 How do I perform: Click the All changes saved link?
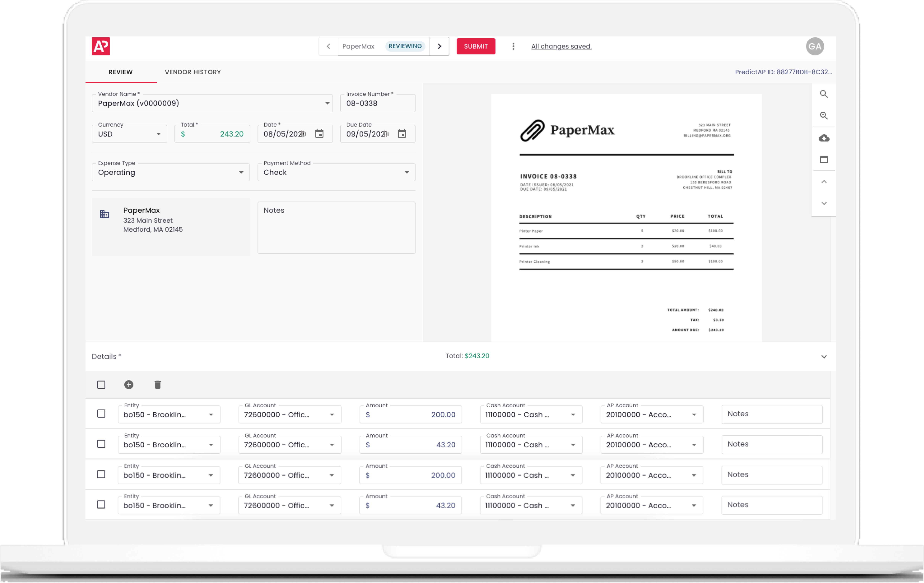(561, 46)
